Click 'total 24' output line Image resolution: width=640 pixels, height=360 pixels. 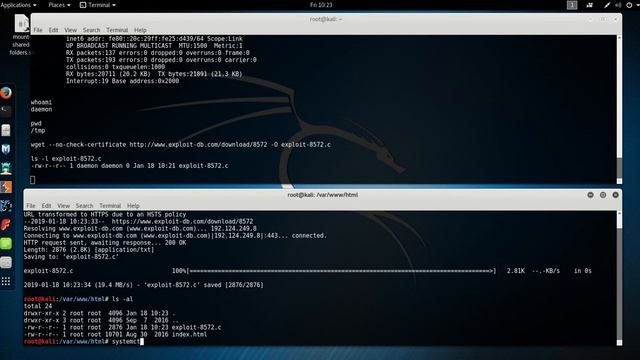click(38, 306)
